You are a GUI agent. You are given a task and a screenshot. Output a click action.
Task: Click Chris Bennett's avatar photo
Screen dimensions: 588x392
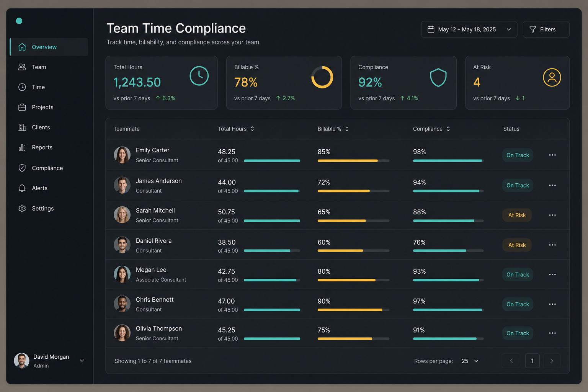tap(122, 304)
